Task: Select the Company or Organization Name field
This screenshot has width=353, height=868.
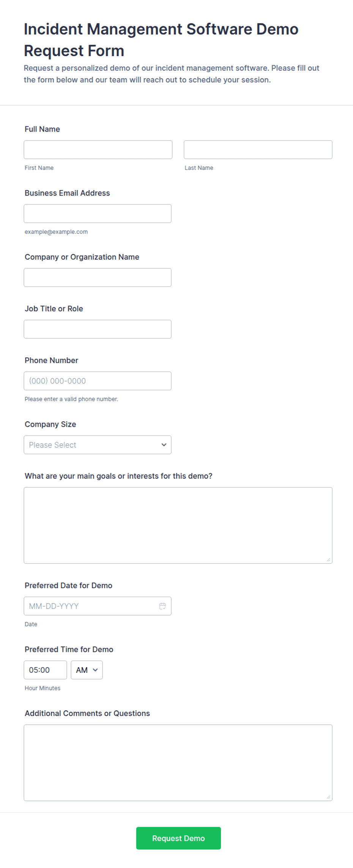Action: (98, 278)
